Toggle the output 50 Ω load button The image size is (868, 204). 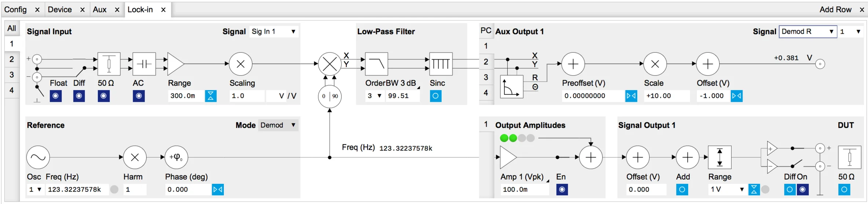tap(844, 189)
